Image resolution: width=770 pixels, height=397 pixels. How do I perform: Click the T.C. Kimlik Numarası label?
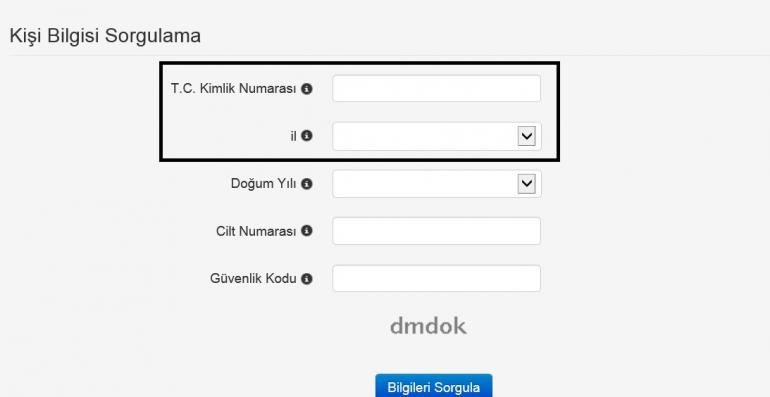[x=233, y=89]
